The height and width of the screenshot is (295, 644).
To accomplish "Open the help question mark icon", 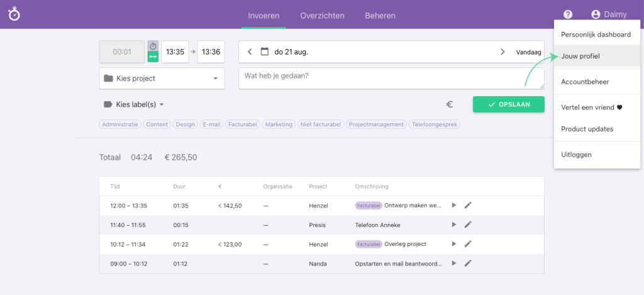I will tap(568, 14).
